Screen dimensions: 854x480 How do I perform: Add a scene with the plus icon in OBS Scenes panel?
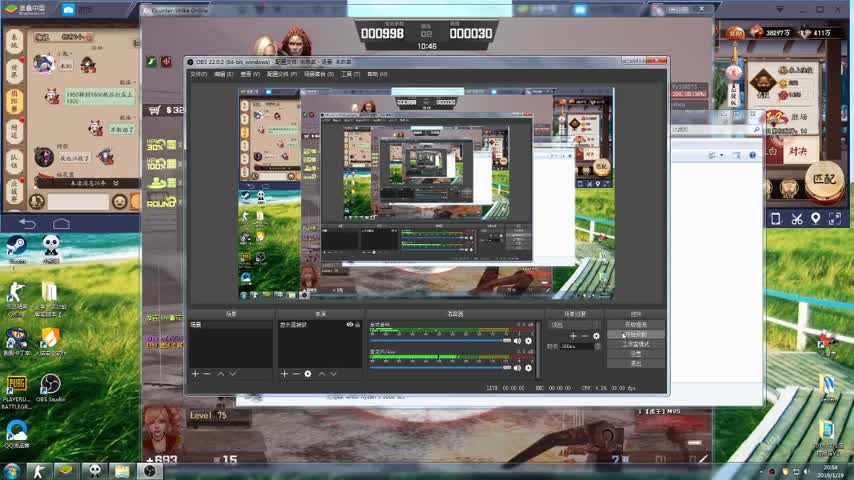[x=195, y=374]
